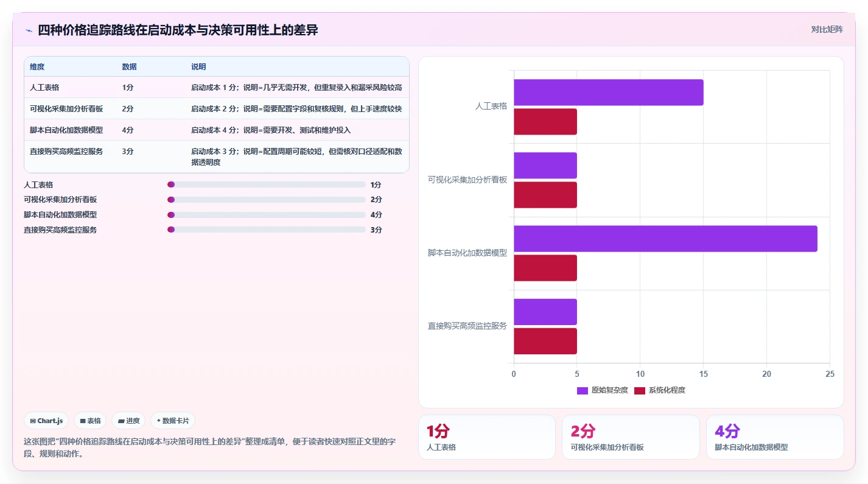Click the description starting 启动成本 4 分
The width and height of the screenshot is (868, 484).
[271, 130]
